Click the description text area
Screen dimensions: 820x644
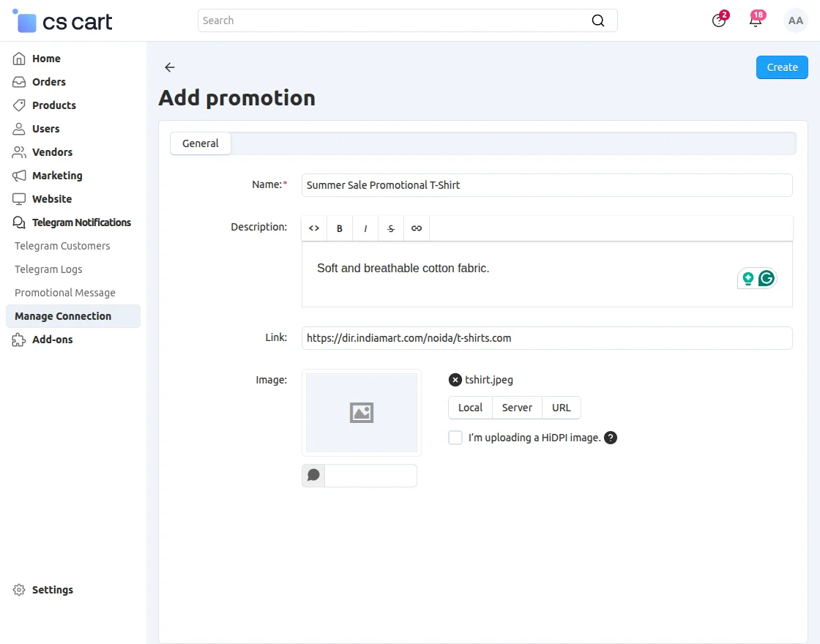tap(547, 274)
